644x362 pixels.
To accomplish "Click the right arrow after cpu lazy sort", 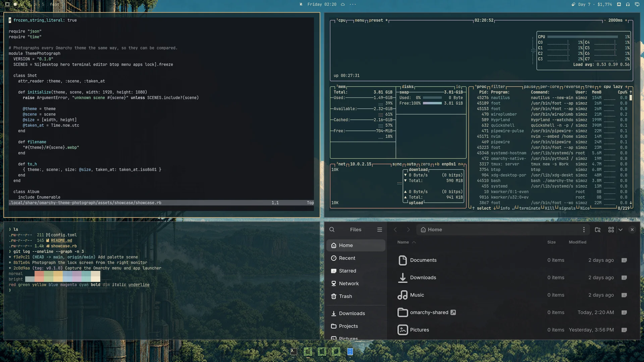I will coord(626,86).
